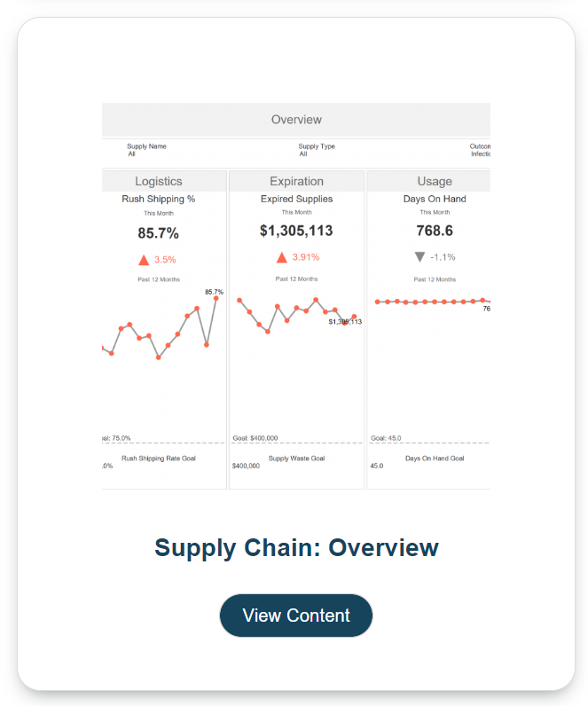Select the Usage panel header
This screenshot has width=588, height=706.
434,182
